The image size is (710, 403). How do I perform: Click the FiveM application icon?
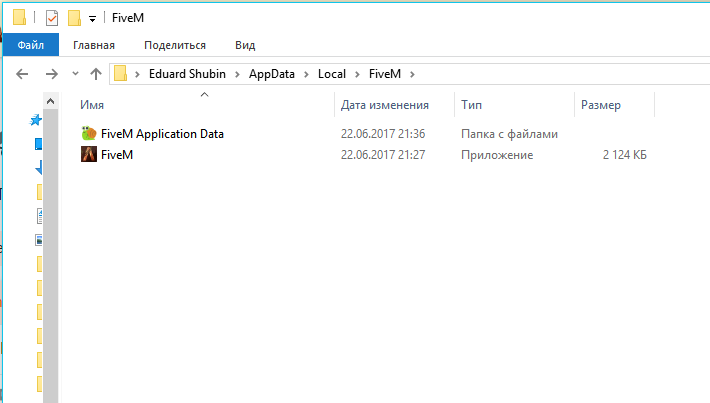tap(89, 154)
